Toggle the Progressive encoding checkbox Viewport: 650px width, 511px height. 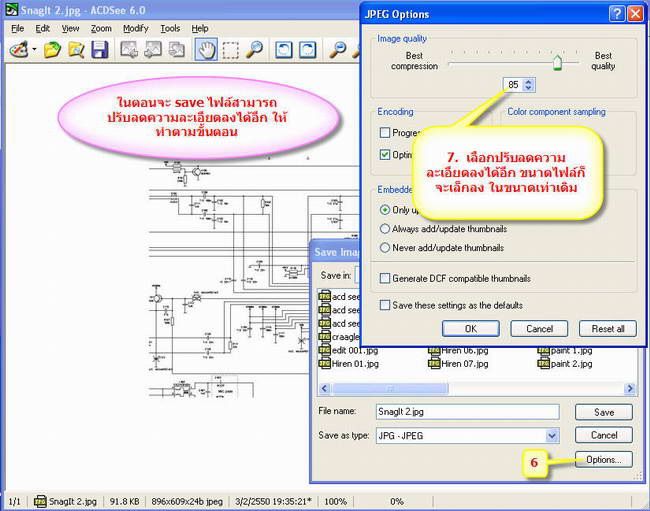[x=385, y=133]
